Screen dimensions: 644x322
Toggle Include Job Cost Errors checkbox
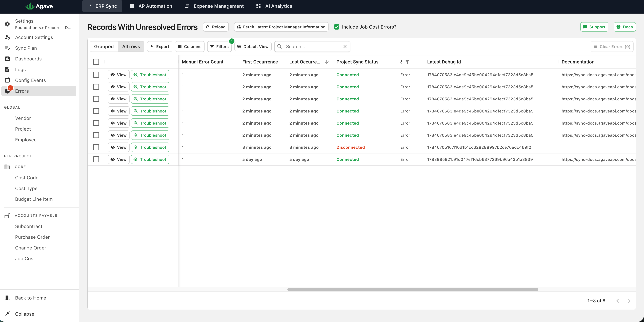337,27
